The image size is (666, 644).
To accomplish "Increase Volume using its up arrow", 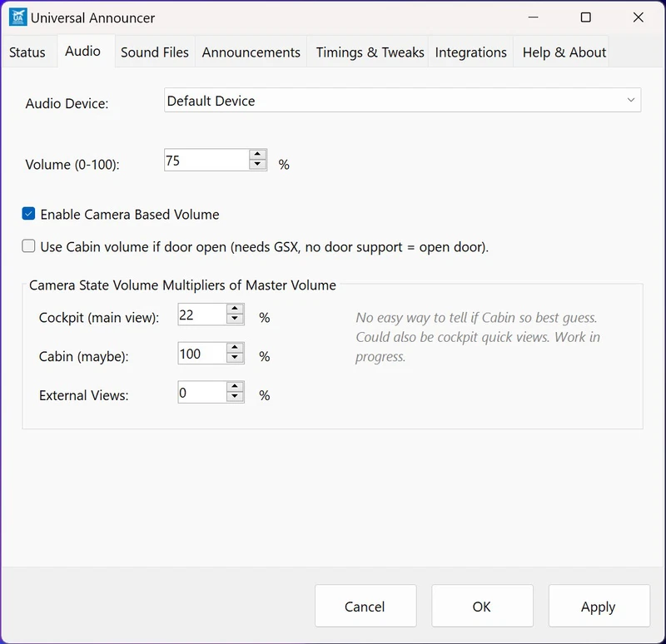I will coord(257,155).
